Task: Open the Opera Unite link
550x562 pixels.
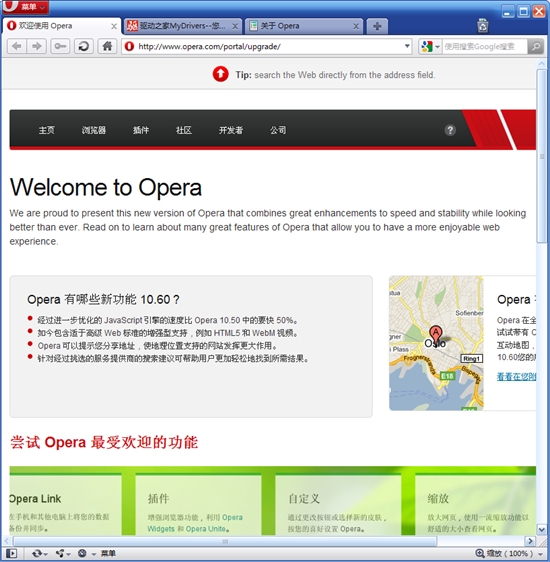Action: click(206, 529)
